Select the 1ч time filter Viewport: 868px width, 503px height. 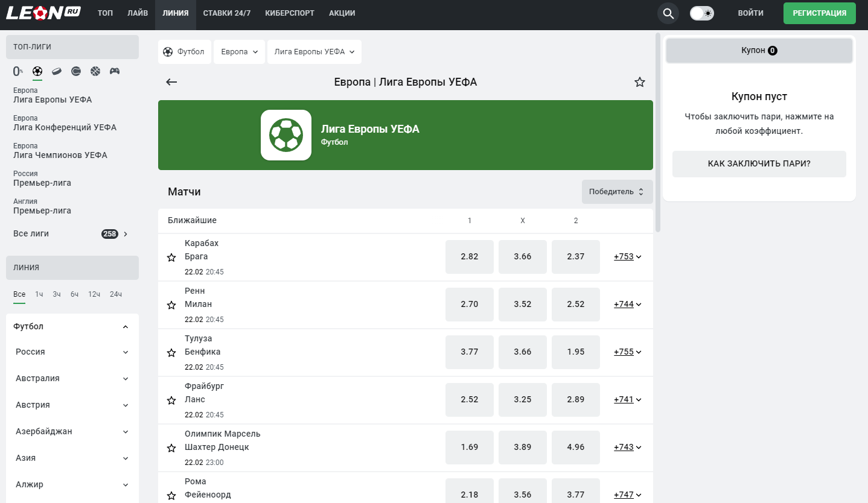(39, 294)
